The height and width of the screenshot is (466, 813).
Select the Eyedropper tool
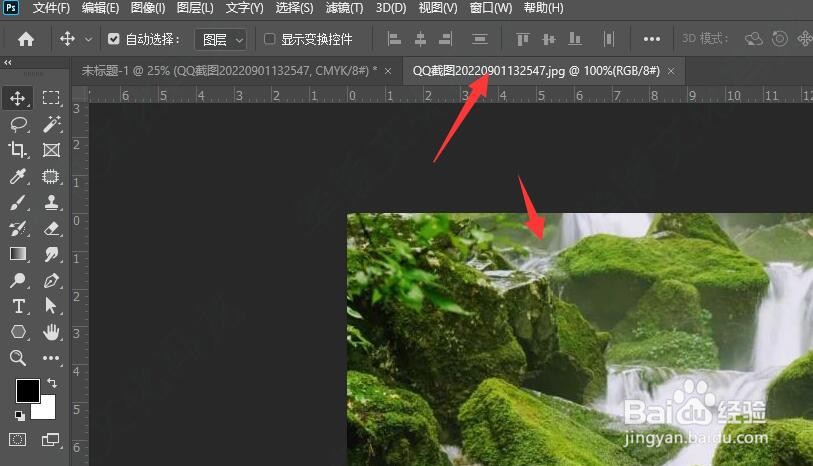(x=18, y=176)
